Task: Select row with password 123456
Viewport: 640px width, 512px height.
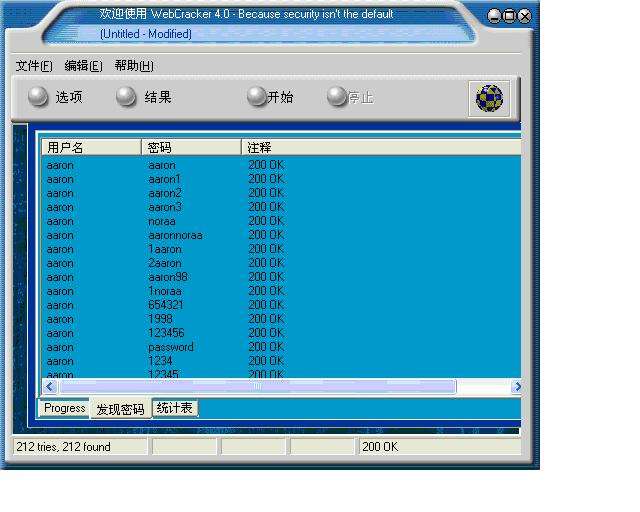Action: click(281, 333)
